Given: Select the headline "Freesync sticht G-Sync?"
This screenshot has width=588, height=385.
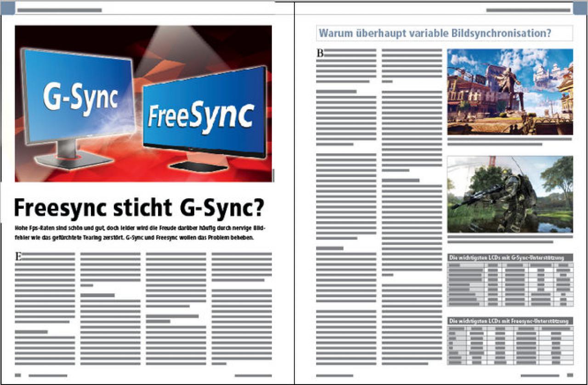Looking at the screenshot, I should click(x=139, y=208).
